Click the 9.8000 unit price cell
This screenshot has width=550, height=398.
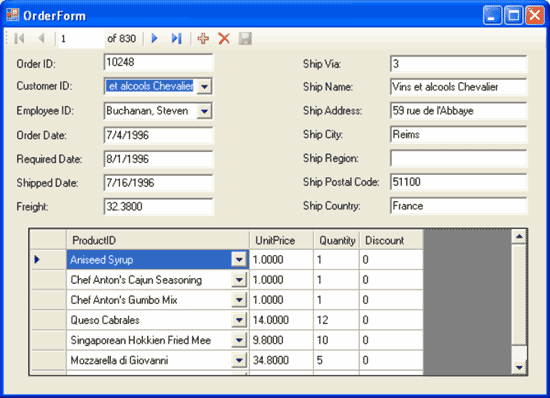(281, 340)
